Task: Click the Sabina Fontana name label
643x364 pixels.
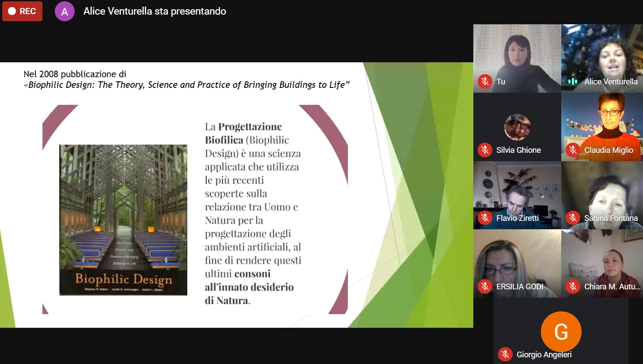Action: (x=611, y=218)
